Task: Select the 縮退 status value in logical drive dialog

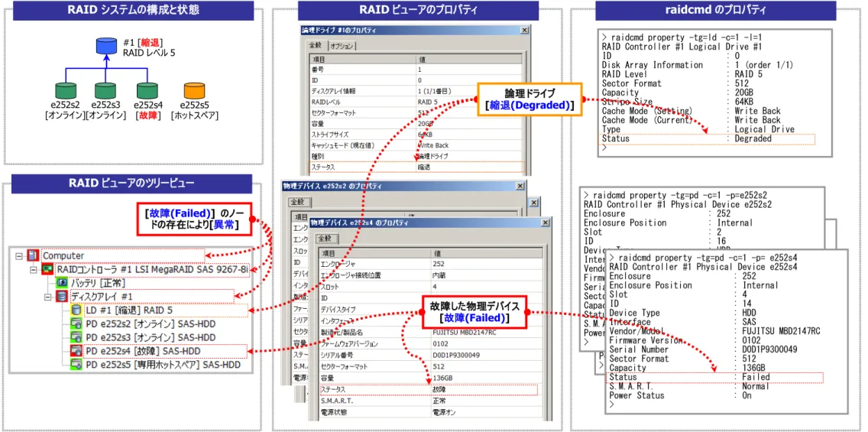Action: tap(425, 166)
